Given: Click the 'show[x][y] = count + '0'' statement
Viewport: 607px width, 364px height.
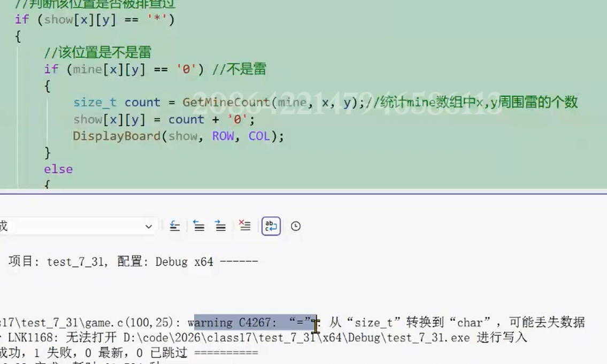Looking at the screenshot, I should click(164, 119).
